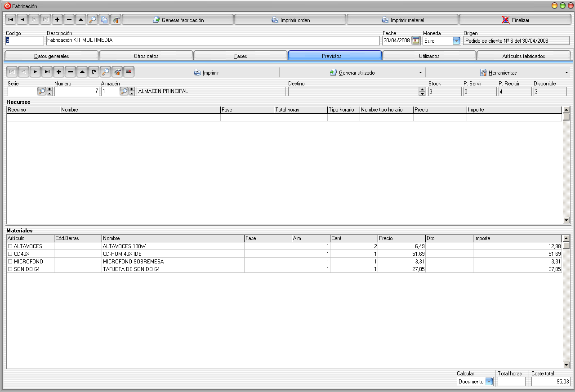Screen dimensions: 575x392
Task: Expand the Calcular Documento dropdown
Action: (x=489, y=382)
